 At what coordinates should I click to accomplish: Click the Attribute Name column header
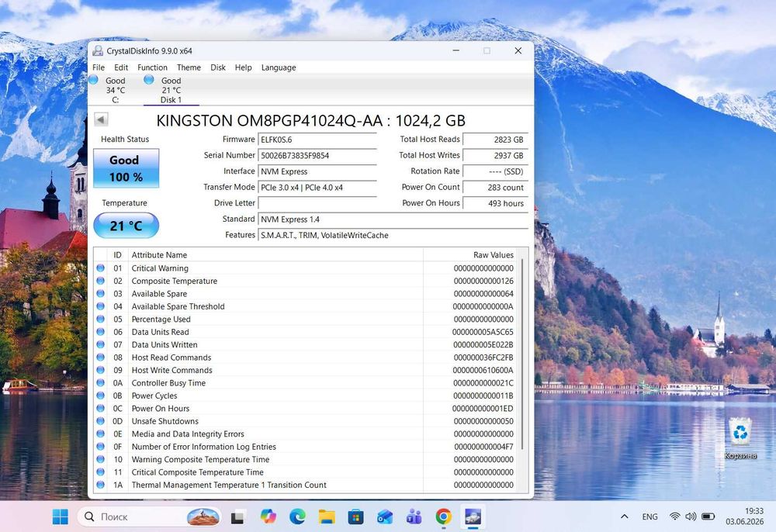pos(275,255)
